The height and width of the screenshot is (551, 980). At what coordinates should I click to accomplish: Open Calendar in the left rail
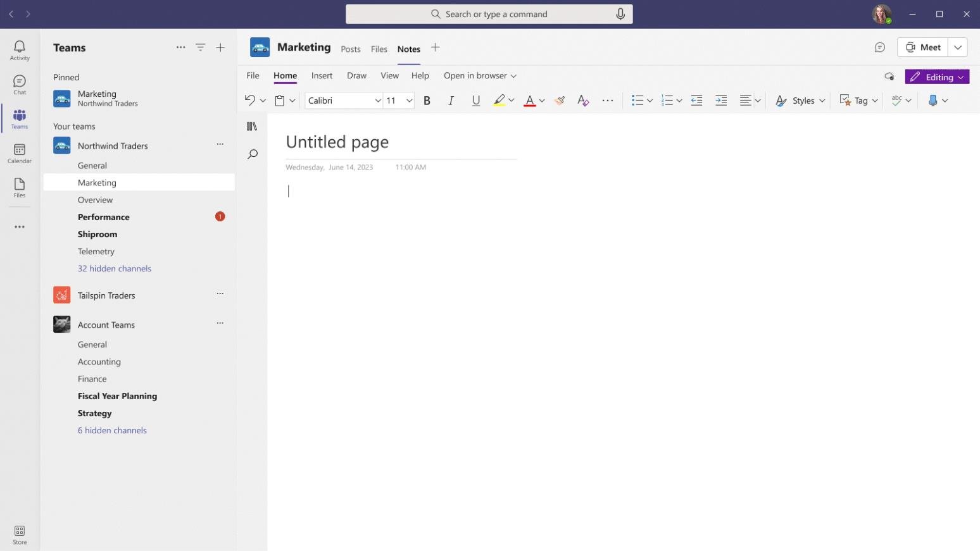coord(20,153)
